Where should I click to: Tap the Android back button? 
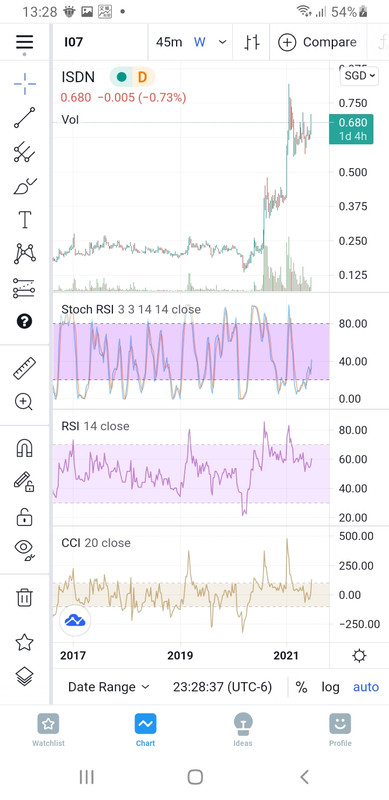[304, 777]
